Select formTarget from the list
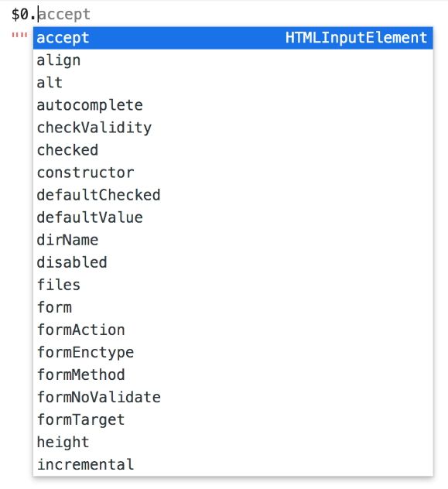 tap(233, 419)
